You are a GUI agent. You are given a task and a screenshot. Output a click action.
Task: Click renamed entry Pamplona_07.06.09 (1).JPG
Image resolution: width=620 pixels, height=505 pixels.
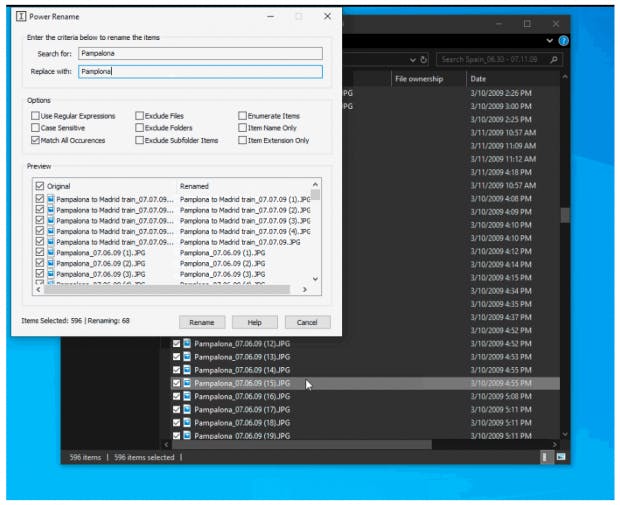tap(222, 252)
